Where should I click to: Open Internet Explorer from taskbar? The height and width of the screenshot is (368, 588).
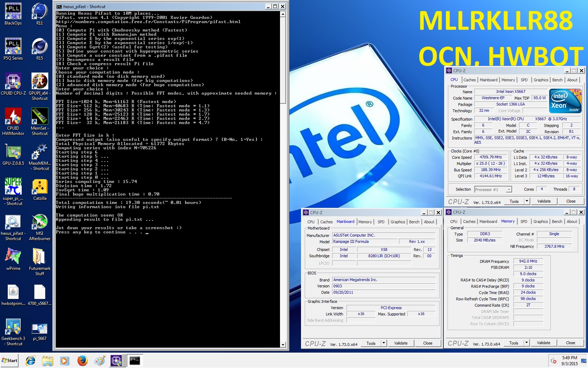tap(30, 360)
